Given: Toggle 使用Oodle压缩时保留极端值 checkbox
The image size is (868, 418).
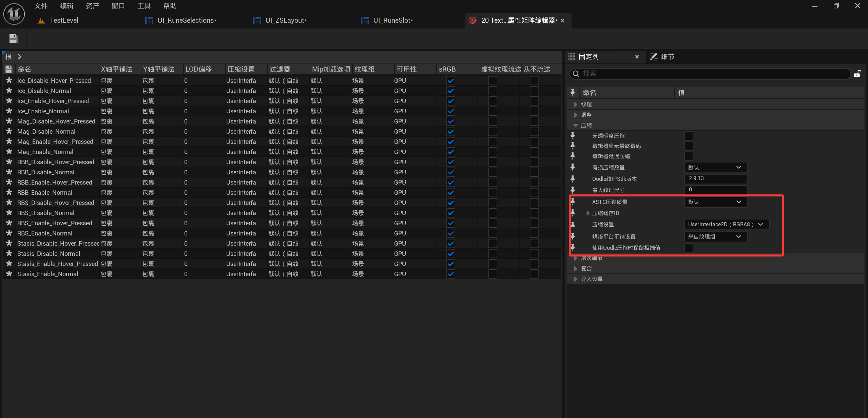Looking at the screenshot, I should (688, 248).
